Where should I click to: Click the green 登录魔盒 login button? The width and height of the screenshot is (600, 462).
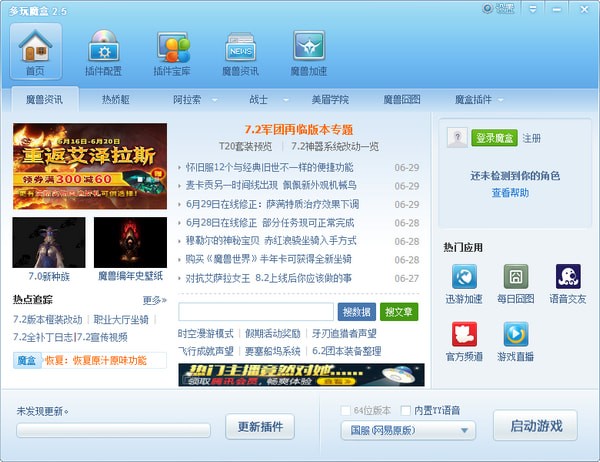pyautogui.click(x=494, y=138)
